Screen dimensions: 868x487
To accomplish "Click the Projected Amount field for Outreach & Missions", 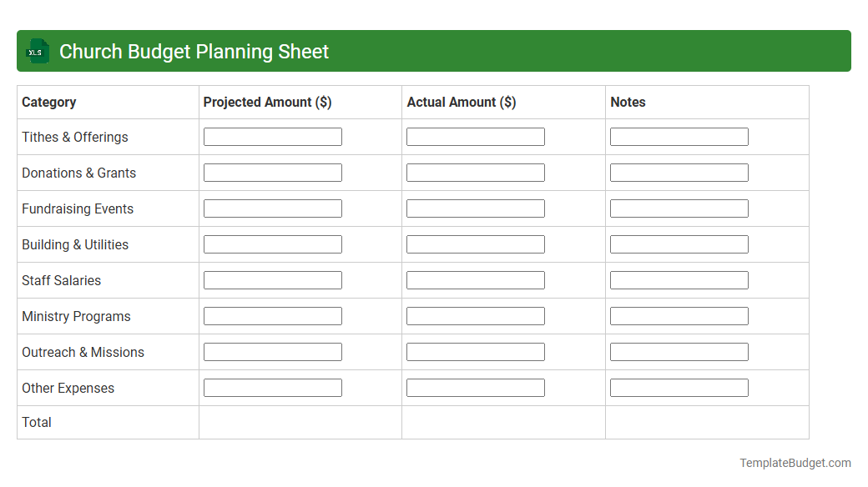I will tap(272, 351).
